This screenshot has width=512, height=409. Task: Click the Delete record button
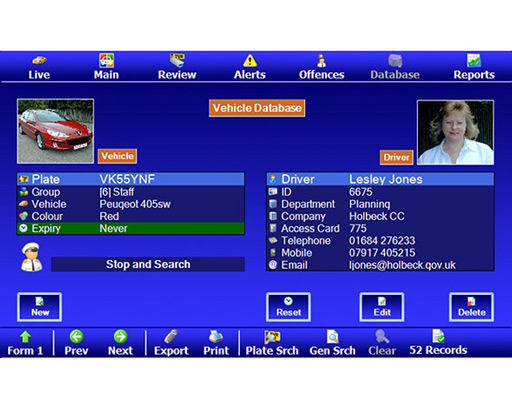point(471,307)
